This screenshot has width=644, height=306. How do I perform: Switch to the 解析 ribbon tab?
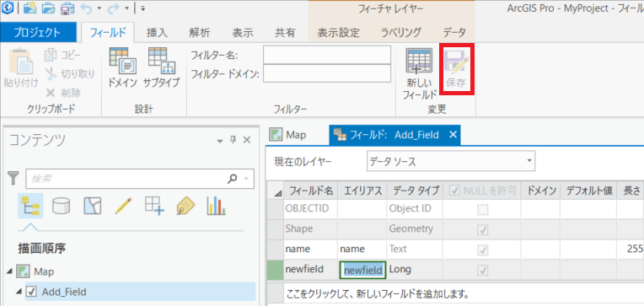click(200, 32)
